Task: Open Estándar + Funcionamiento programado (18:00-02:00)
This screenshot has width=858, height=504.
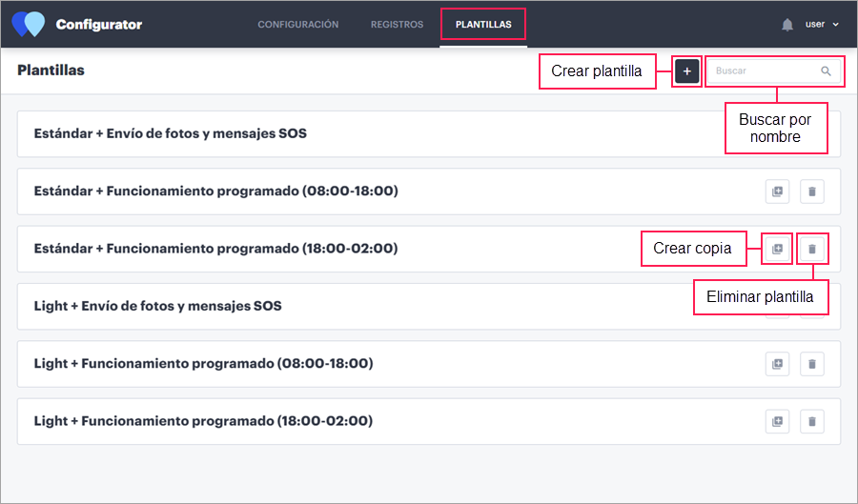Action: (429, 249)
